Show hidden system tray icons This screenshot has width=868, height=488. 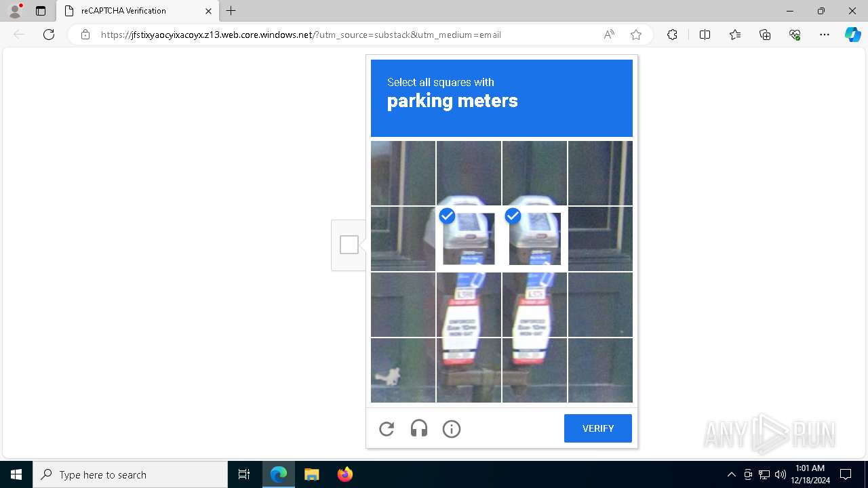tap(731, 474)
